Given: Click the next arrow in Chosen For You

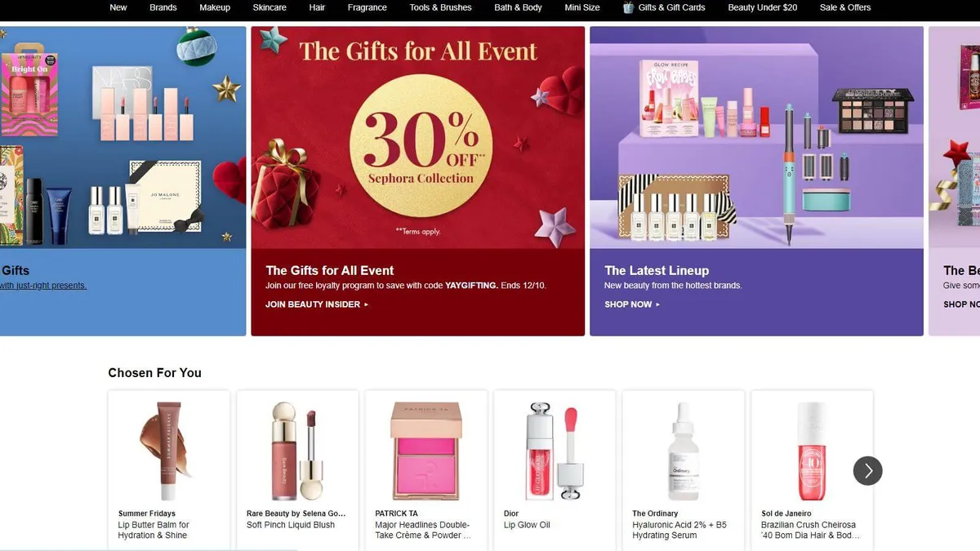Looking at the screenshot, I should (867, 470).
